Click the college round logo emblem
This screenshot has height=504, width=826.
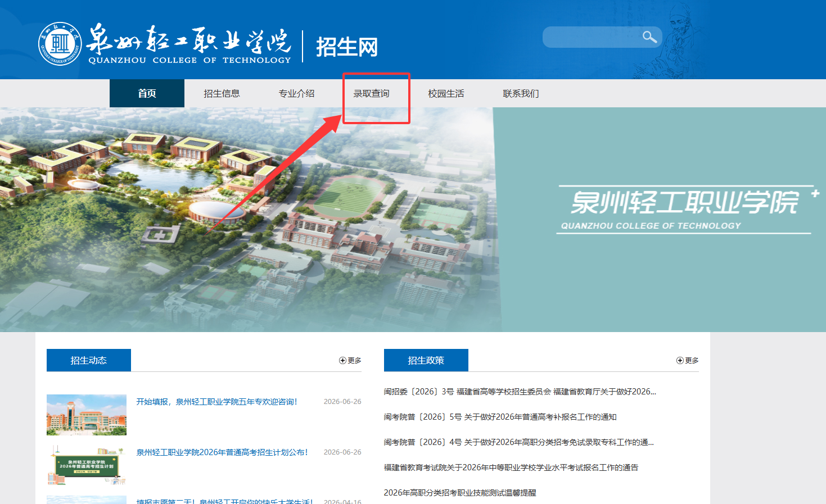click(60, 44)
